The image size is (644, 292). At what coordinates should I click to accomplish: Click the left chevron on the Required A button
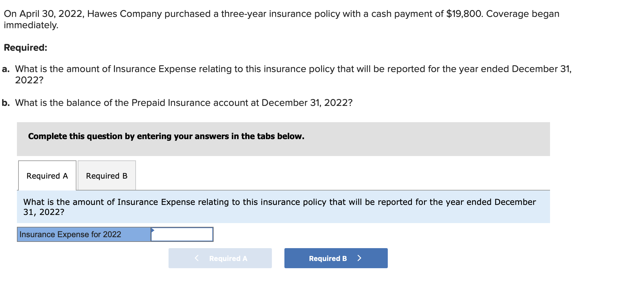197,258
